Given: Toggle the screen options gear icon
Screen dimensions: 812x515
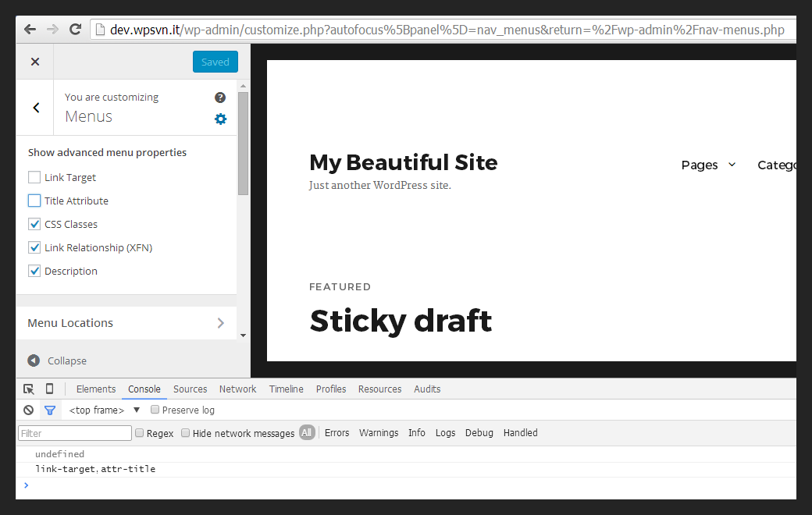Looking at the screenshot, I should [x=221, y=119].
